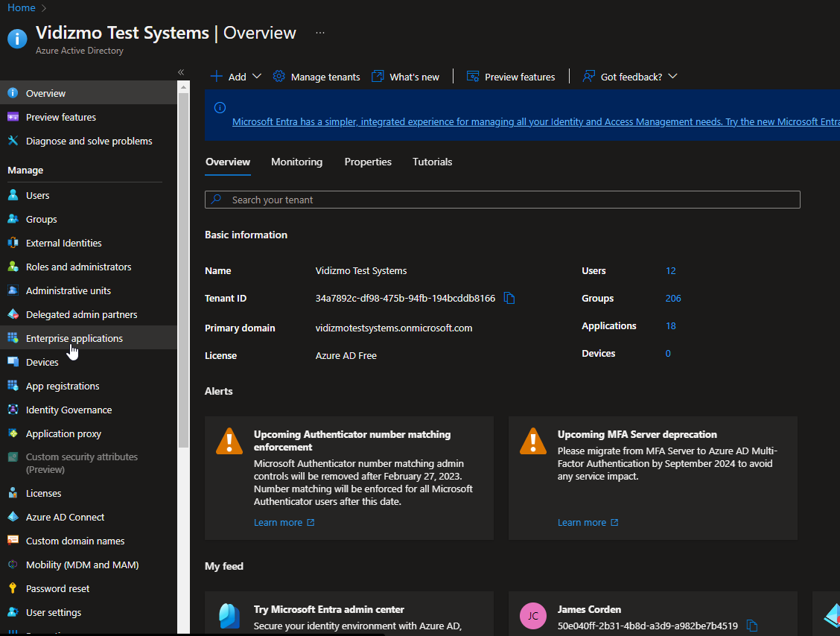Collapse the left navigation menu

click(x=181, y=71)
